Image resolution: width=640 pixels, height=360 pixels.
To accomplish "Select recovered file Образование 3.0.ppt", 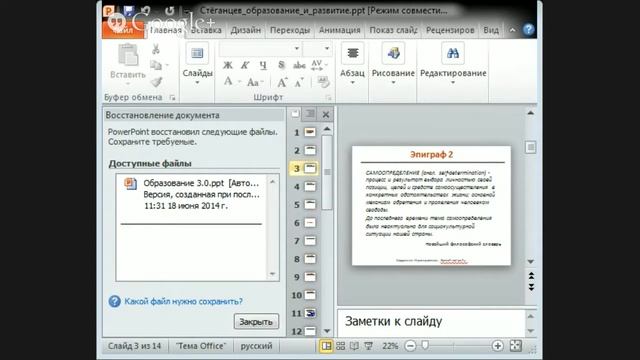I will tap(192, 194).
